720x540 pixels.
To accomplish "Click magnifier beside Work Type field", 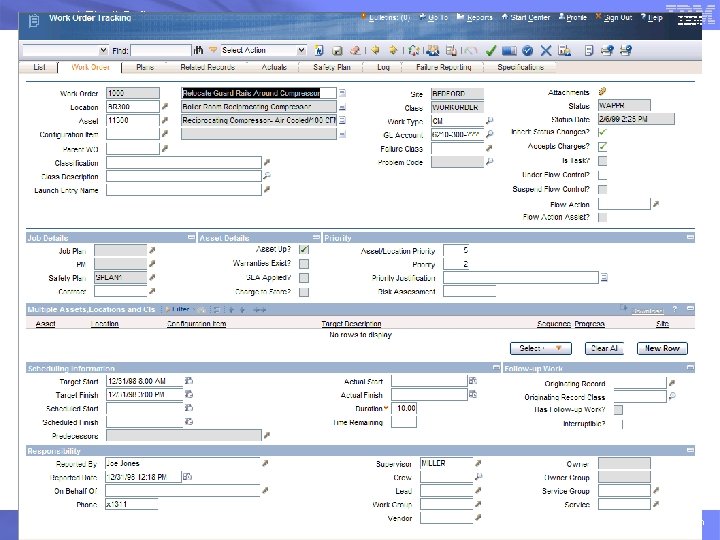I will 489,121.
